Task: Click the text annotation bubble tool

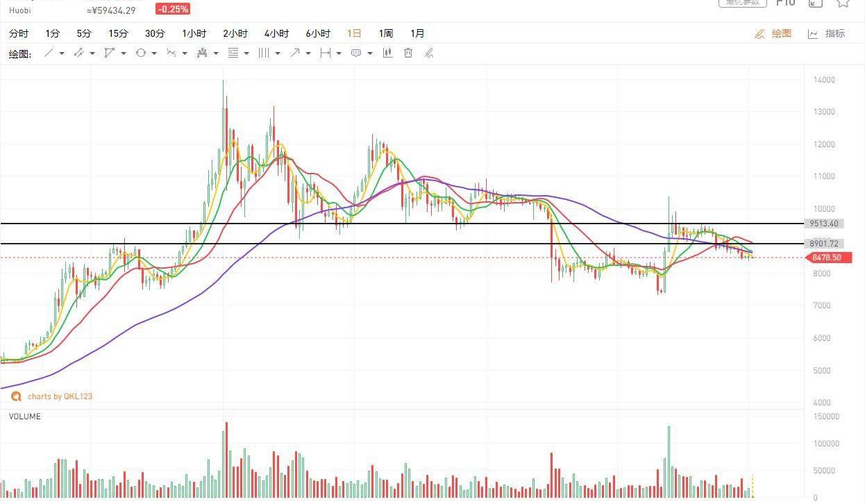Action: [356, 53]
